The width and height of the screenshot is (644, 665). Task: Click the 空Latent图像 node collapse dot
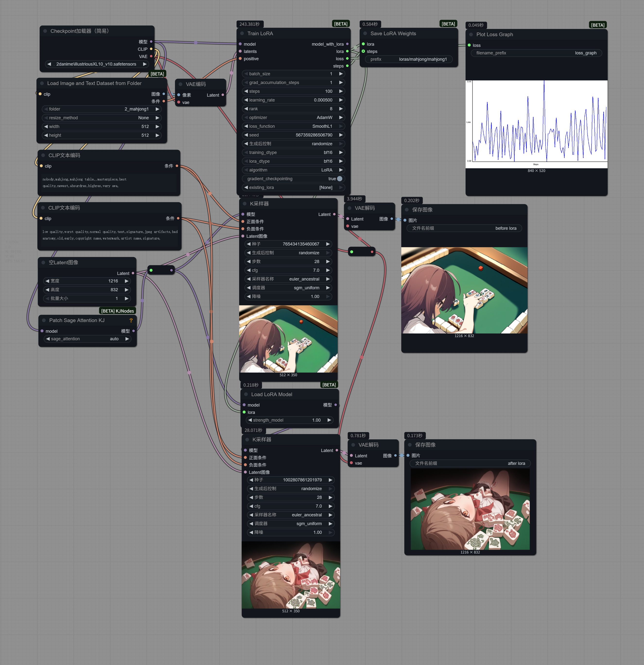pos(44,262)
